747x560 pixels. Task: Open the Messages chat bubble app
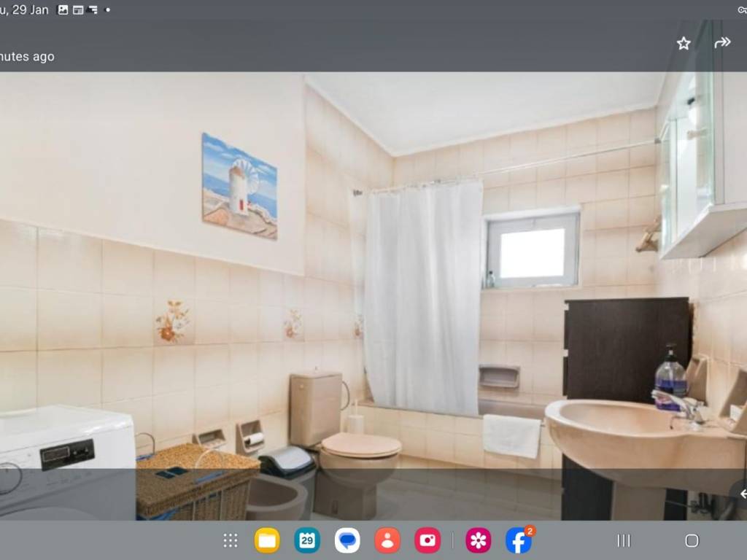pyautogui.click(x=347, y=540)
